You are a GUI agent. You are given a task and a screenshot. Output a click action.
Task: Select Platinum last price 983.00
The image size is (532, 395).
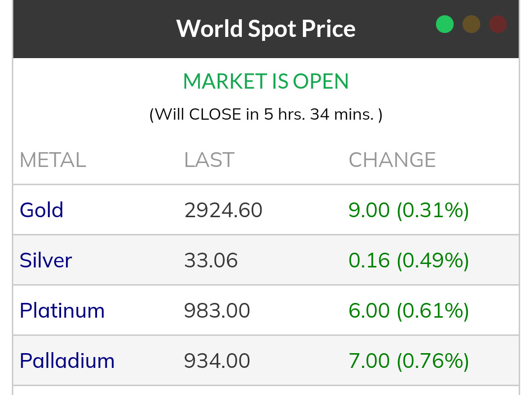tap(217, 311)
